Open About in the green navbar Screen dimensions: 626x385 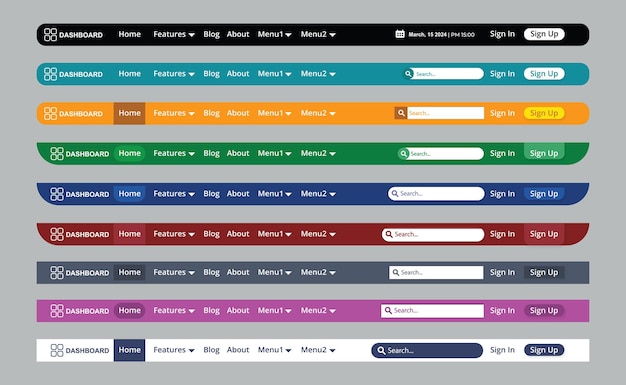pos(238,153)
